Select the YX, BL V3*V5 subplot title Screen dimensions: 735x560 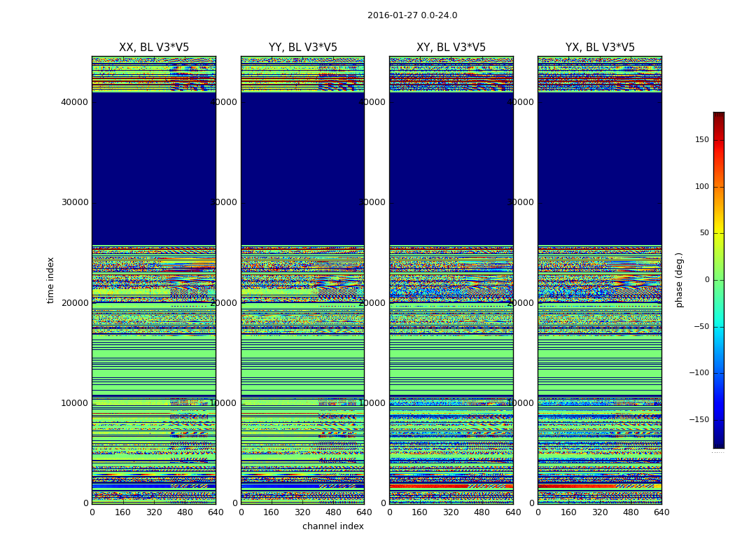[x=600, y=48]
